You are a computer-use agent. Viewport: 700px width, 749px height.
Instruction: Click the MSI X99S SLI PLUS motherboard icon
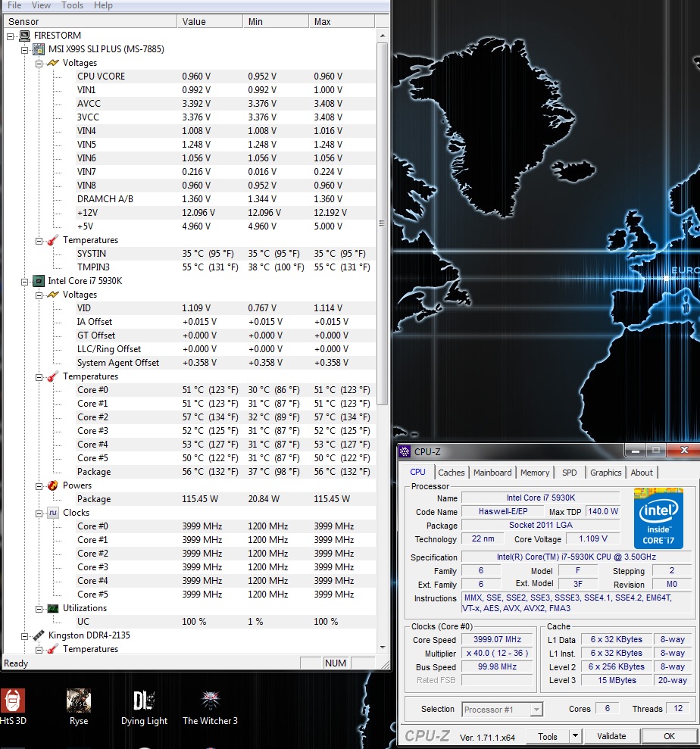pos(39,49)
